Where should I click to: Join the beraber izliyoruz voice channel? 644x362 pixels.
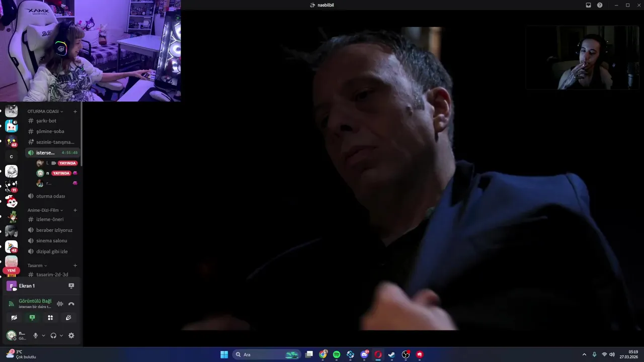coord(52,230)
